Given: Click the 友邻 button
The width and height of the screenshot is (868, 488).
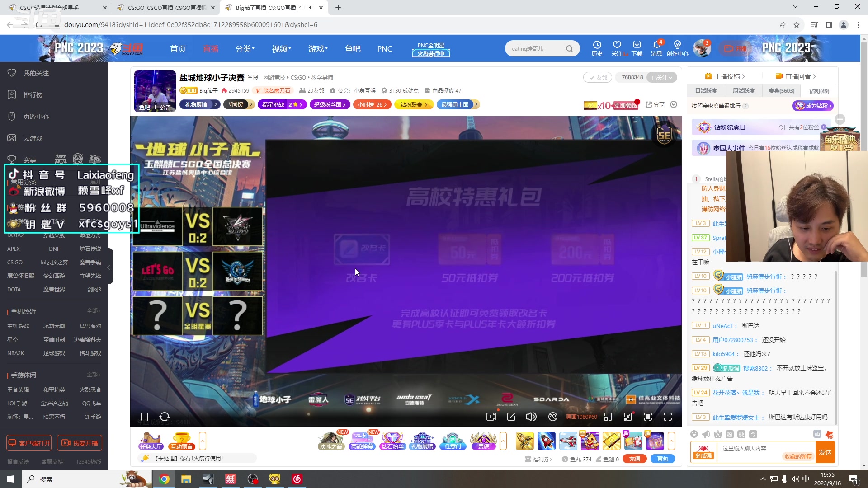Looking at the screenshot, I should pos(598,77).
